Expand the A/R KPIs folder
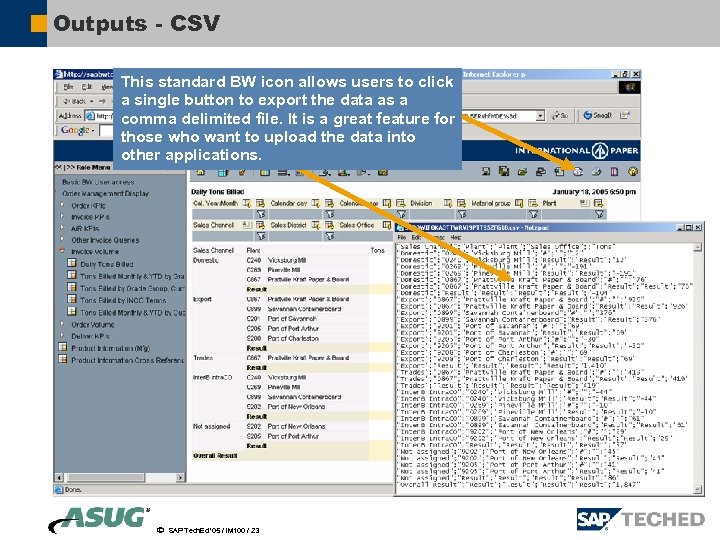 point(62,227)
